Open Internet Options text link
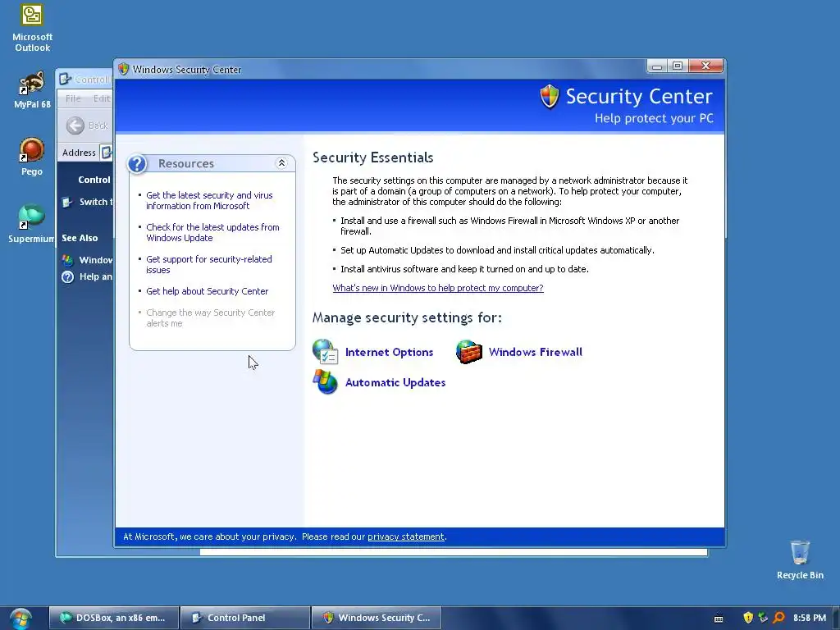 pyautogui.click(x=389, y=352)
